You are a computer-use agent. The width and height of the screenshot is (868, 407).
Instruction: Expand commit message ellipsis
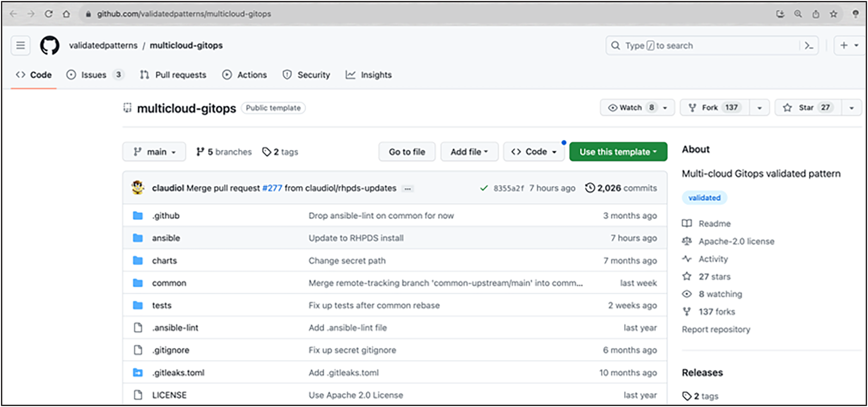[407, 189]
